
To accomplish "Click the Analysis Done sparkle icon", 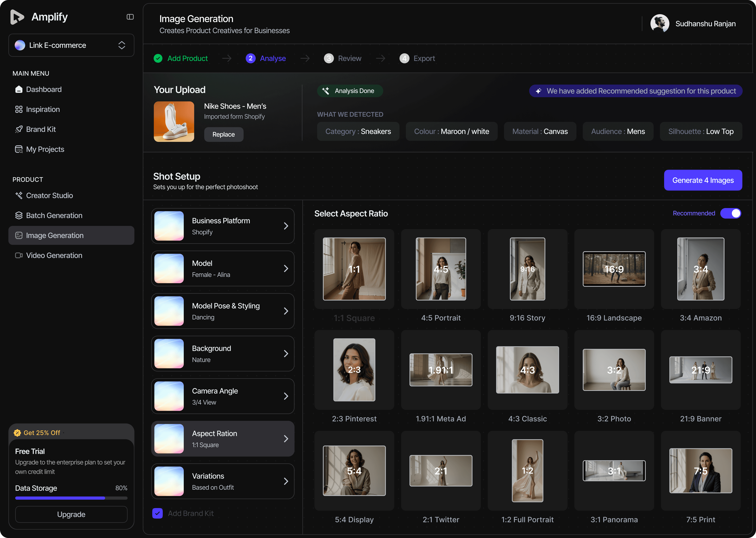I will 326,91.
